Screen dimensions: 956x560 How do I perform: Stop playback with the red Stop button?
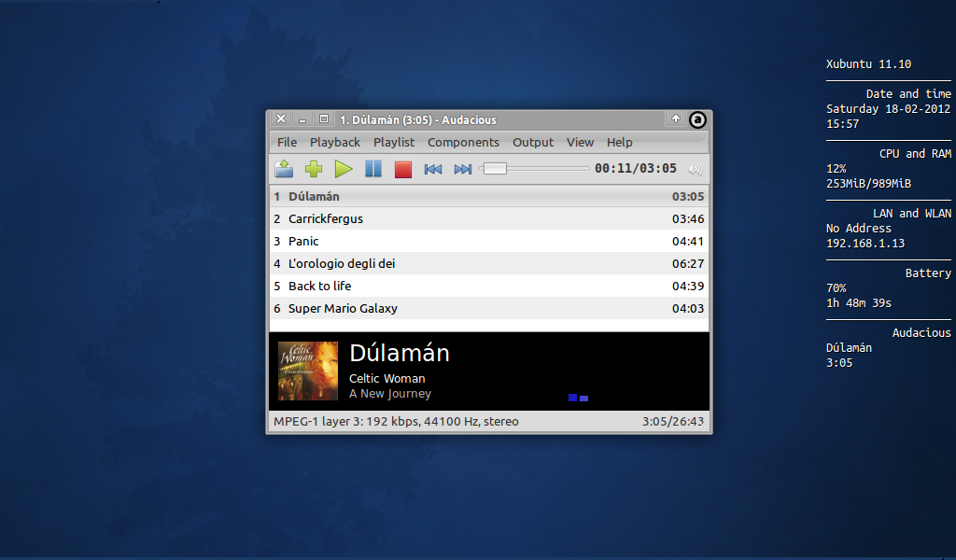click(403, 169)
